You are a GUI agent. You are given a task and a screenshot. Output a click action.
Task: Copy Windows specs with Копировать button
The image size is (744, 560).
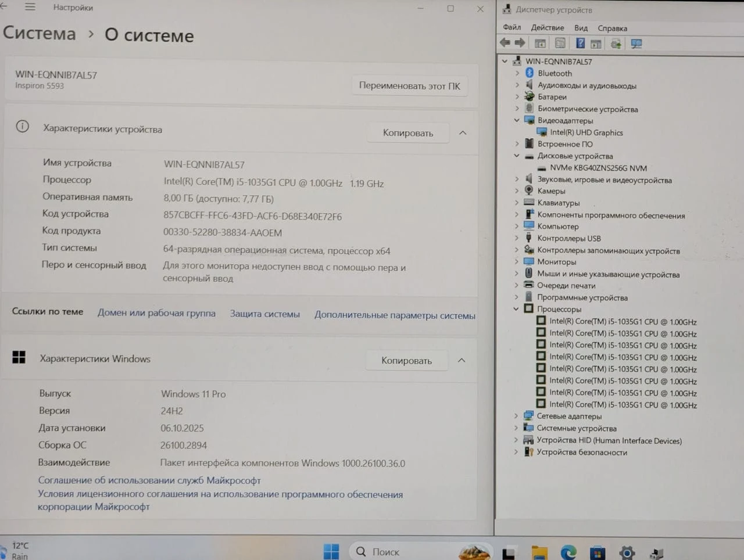[406, 361]
